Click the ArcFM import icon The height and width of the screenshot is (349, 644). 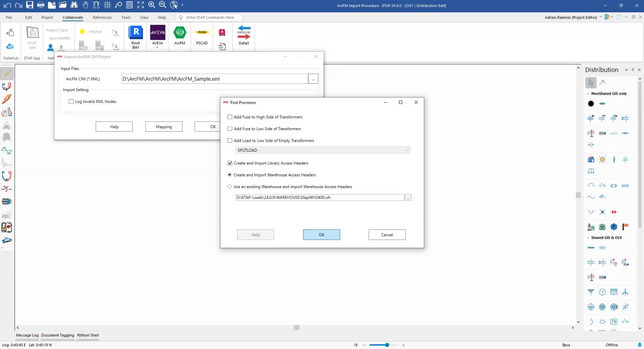[180, 33]
